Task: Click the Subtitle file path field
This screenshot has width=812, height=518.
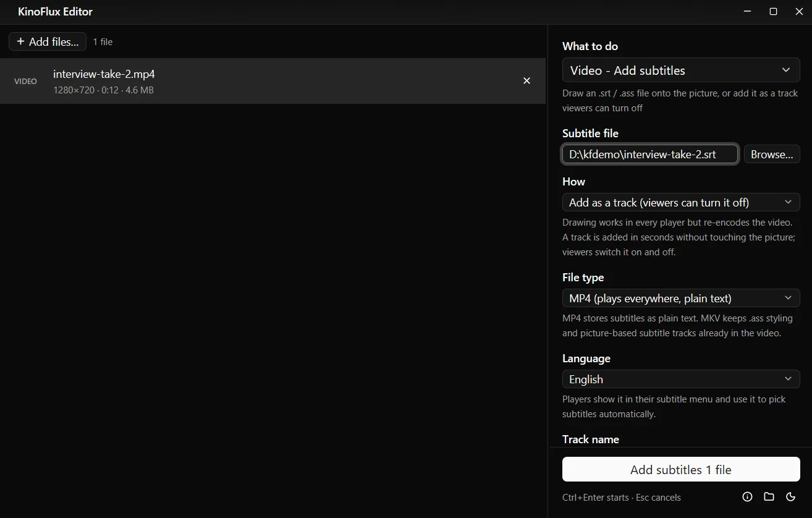Action: point(650,154)
